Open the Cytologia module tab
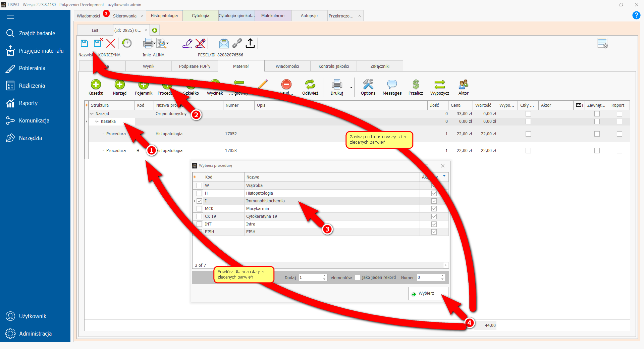The image size is (644, 349). pos(200,16)
